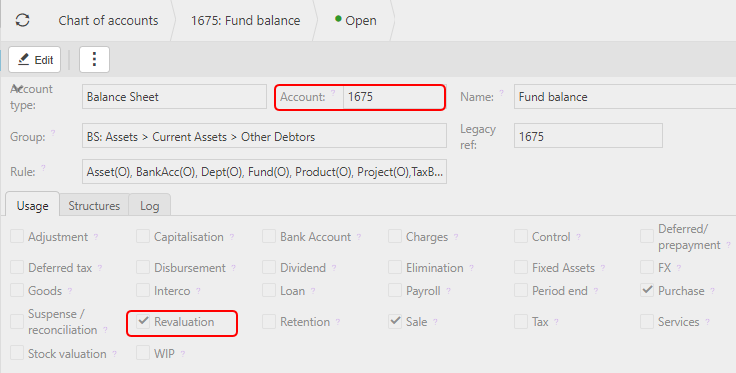
Task: Toggle the Adjustment checkbox
Action: pos(17,236)
